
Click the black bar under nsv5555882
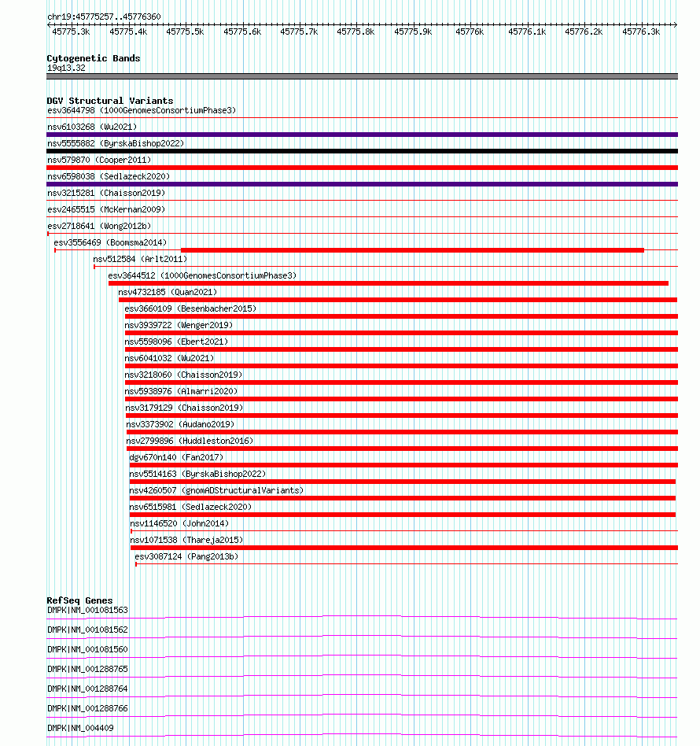tap(362, 151)
